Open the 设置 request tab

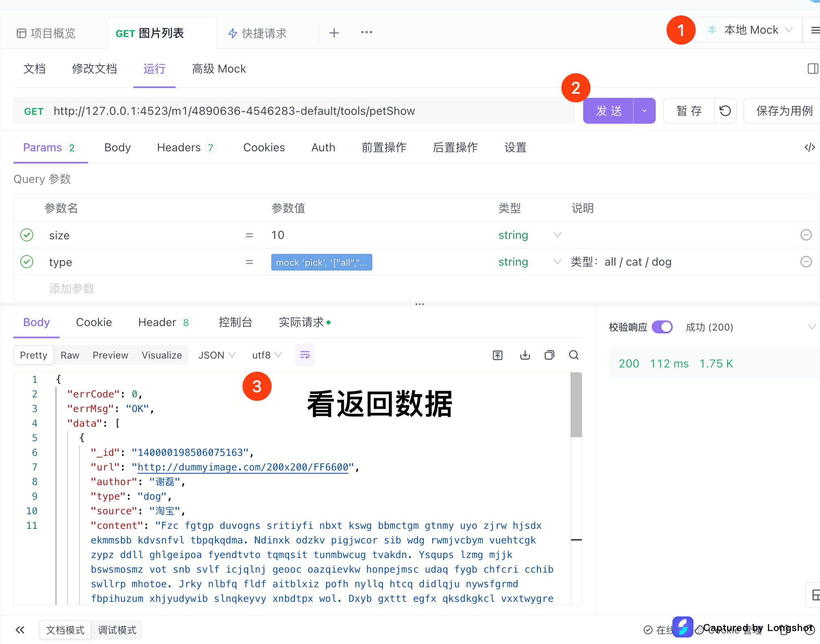click(515, 148)
